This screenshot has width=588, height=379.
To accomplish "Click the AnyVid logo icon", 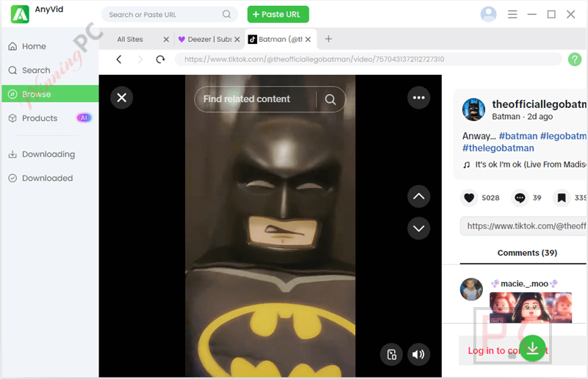I will pos(20,14).
